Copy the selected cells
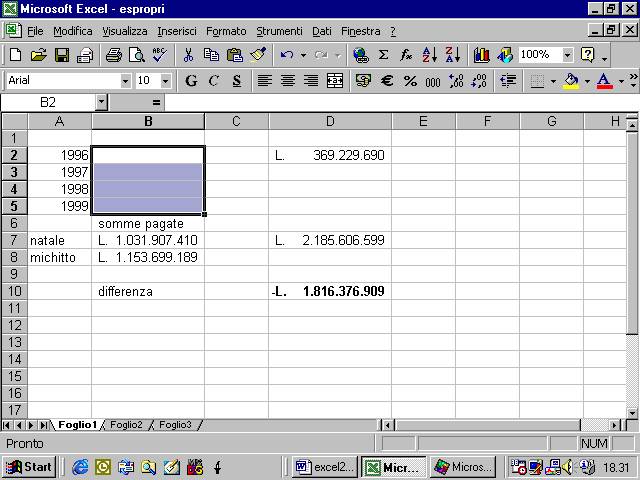Image resolution: width=640 pixels, height=480 pixels. tap(211, 55)
